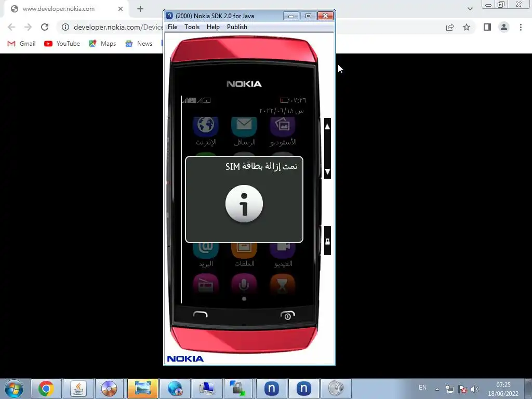Minimize the Nokia SDK window
Viewport: 532px width, 399px height.
coord(291,16)
